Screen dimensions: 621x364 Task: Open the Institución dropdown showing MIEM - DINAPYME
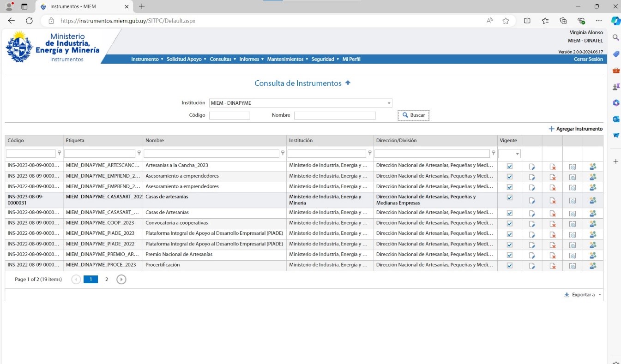[x=301, y=103]
